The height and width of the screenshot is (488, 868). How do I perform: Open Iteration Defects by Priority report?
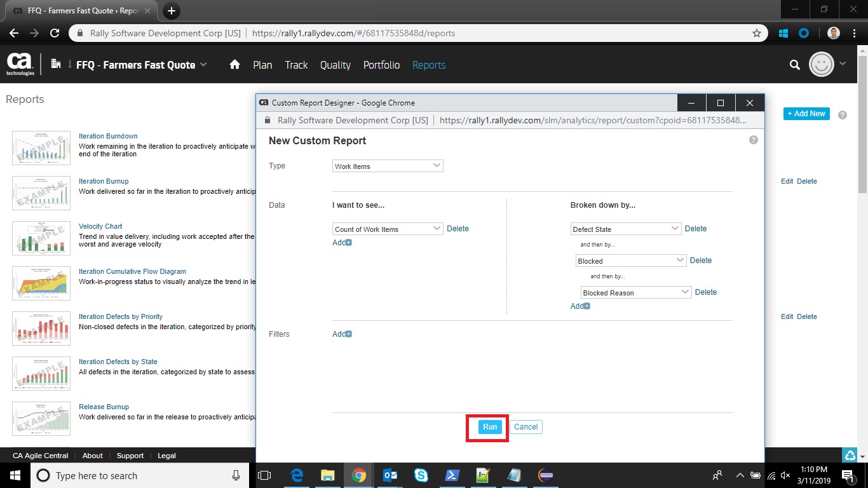click(x=121, y=316)
